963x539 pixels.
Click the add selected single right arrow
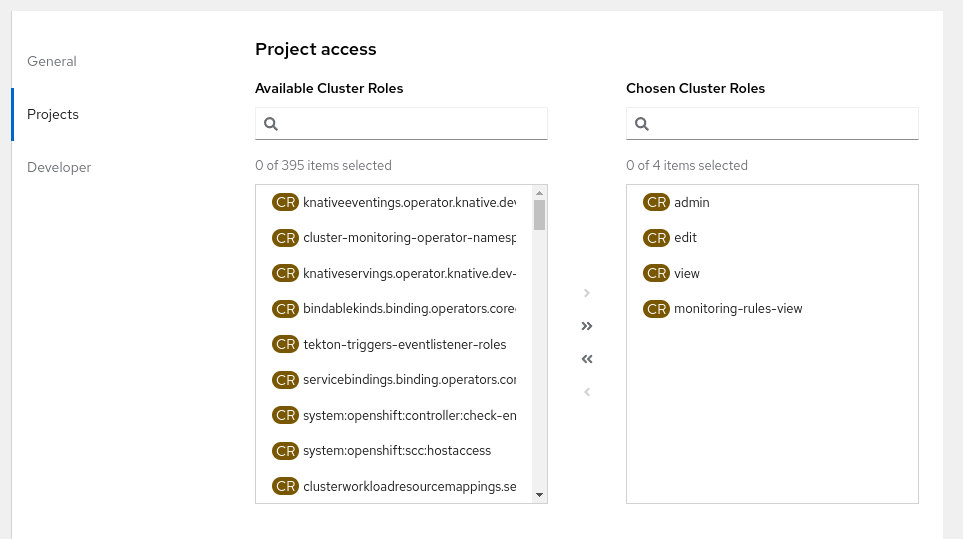pyautogui.click(x=587, y=293)
